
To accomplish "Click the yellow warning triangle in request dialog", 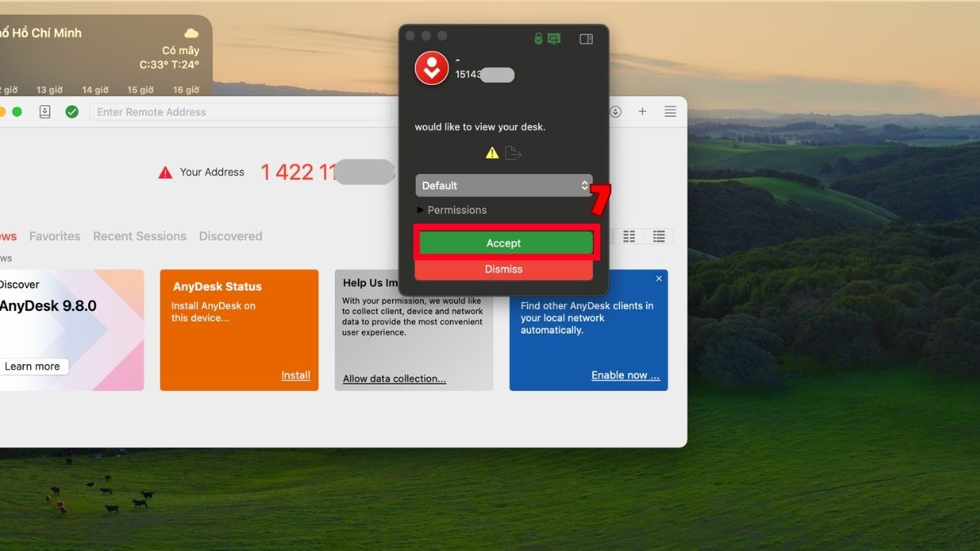I will [x=492, y=153].
